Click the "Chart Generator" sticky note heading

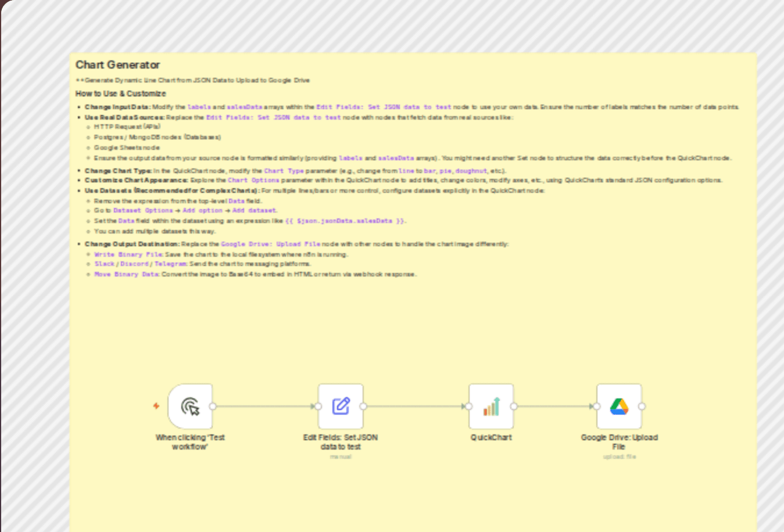click(x=117, y=65)
